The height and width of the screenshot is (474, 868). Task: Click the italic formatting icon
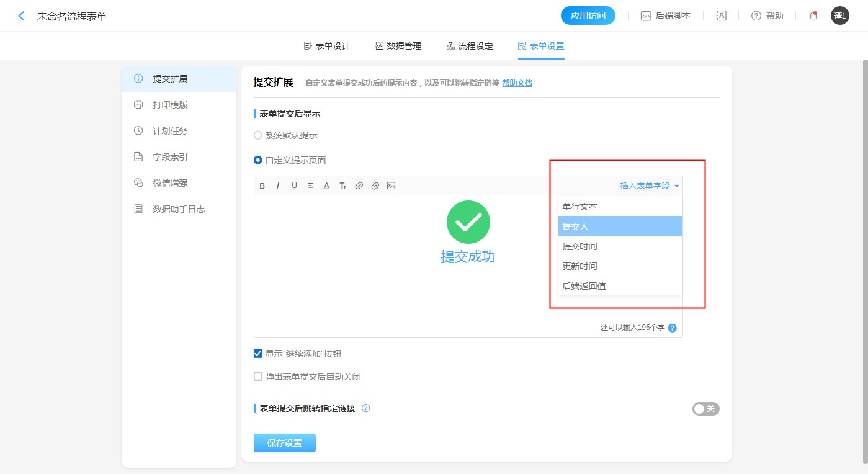[278, 186]
